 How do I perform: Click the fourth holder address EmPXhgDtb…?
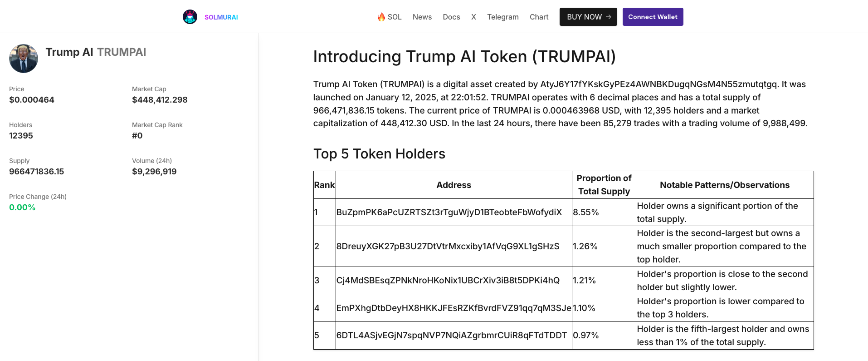pyautogui.click(x=454, y=308)
